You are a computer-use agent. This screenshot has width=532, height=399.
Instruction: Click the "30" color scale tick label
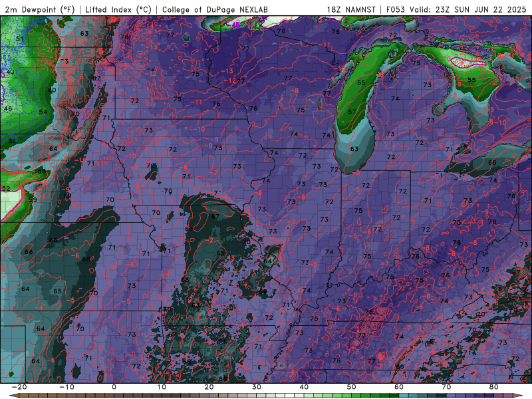coord(257,387)
